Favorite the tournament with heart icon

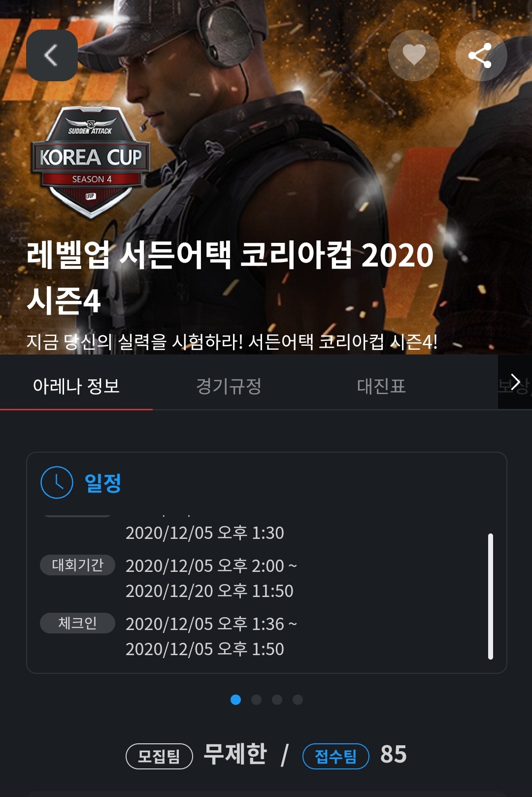click(x=414, y=55)
